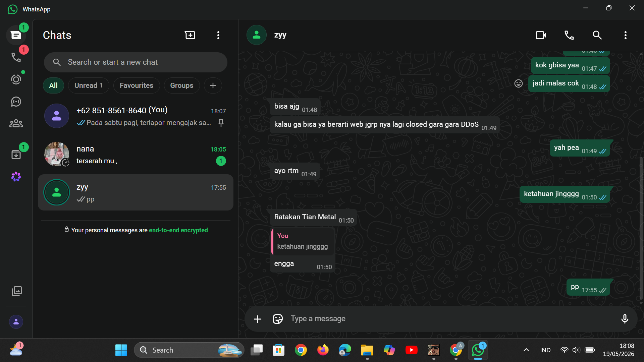Click the 'pp' sent message
The image size is (644, 362).
(588, 288)
